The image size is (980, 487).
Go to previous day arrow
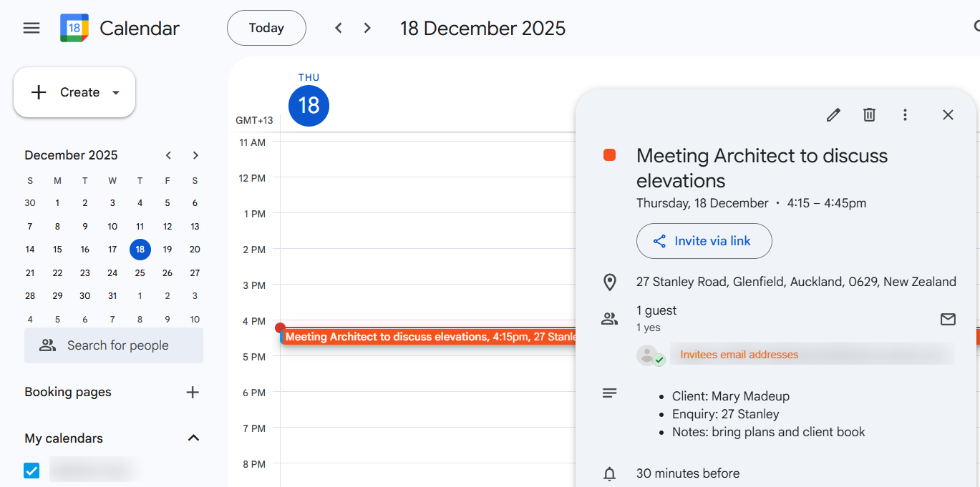point(339,28)
